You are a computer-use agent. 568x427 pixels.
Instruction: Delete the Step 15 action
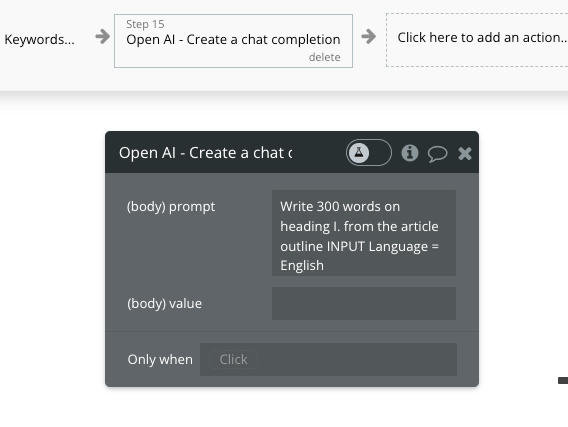click(324, 57)
